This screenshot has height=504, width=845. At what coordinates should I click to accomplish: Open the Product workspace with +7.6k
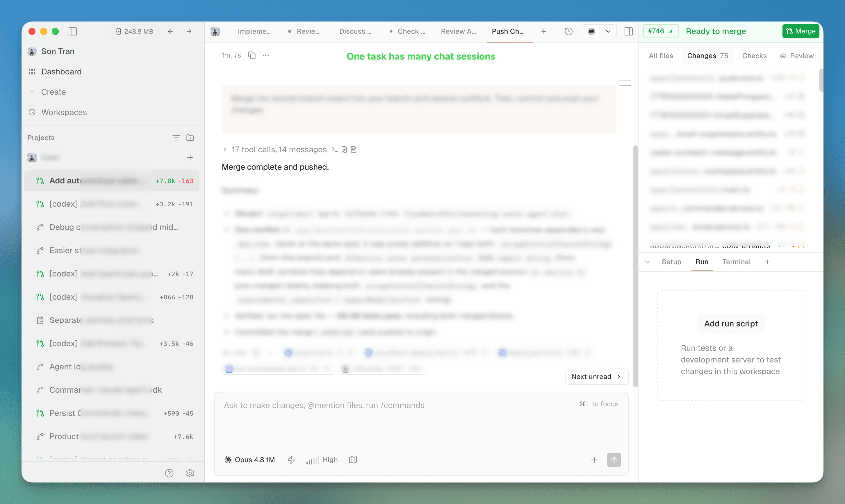pos(111,437)
